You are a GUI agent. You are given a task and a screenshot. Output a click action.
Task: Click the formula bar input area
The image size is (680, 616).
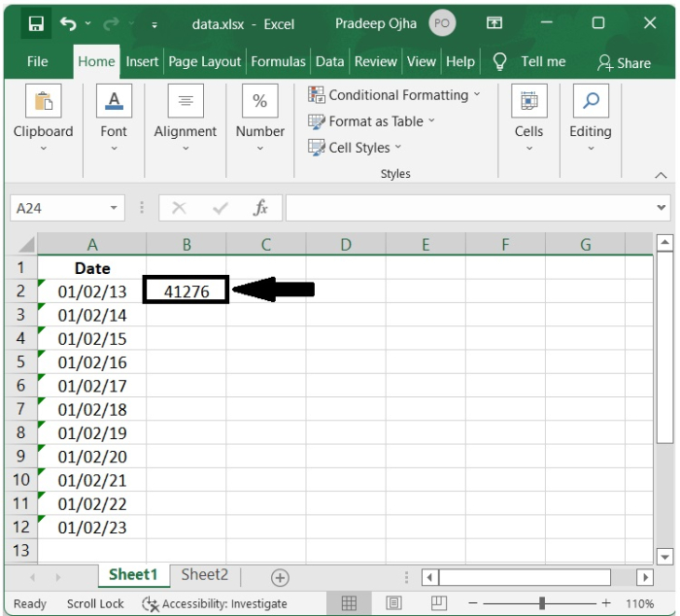pos(470,208)
